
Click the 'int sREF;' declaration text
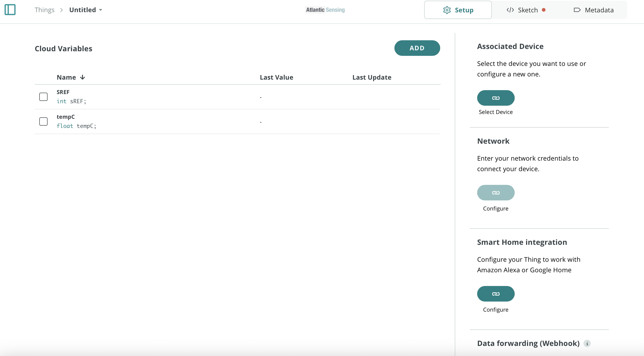coord(71,101)
